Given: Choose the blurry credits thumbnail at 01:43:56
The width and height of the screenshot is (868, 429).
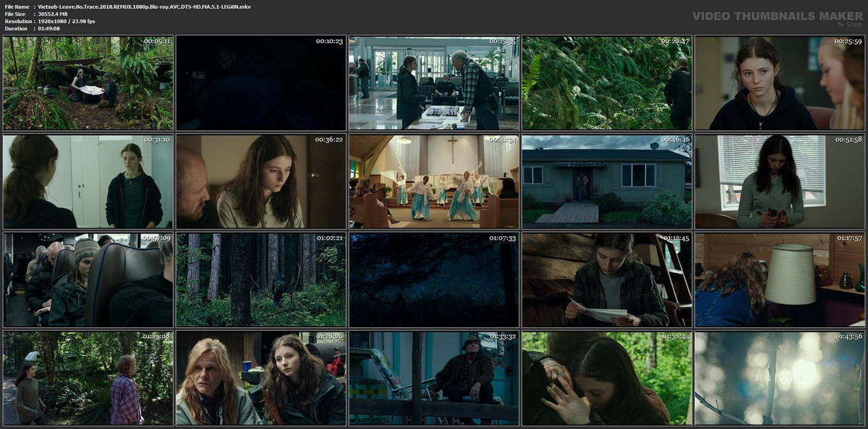Looking at the screenshot, I should 780,378.
